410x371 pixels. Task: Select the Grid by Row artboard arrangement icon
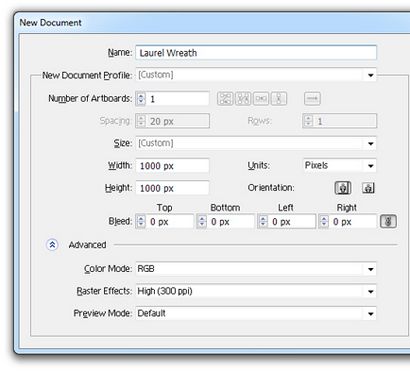click(225, 99)
